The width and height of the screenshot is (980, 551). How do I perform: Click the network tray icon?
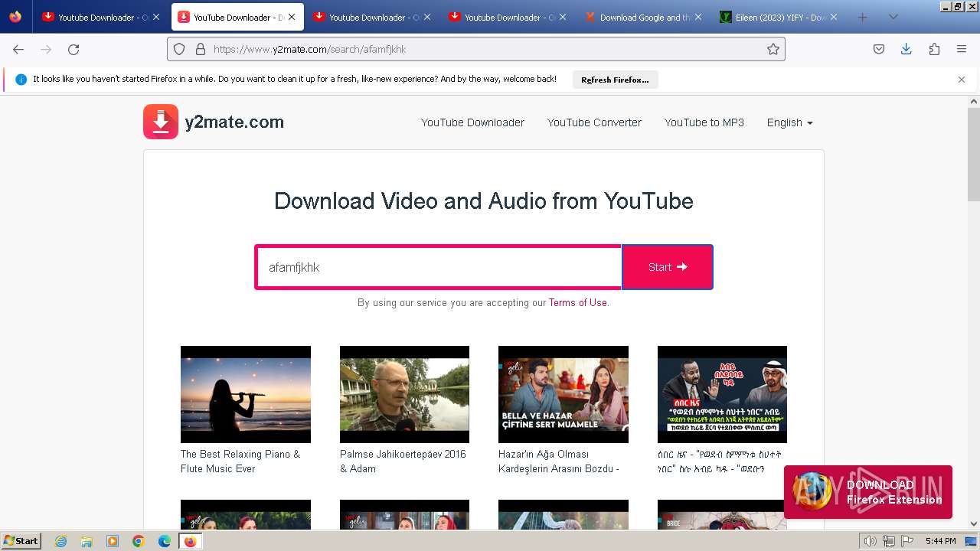[888, 541]
